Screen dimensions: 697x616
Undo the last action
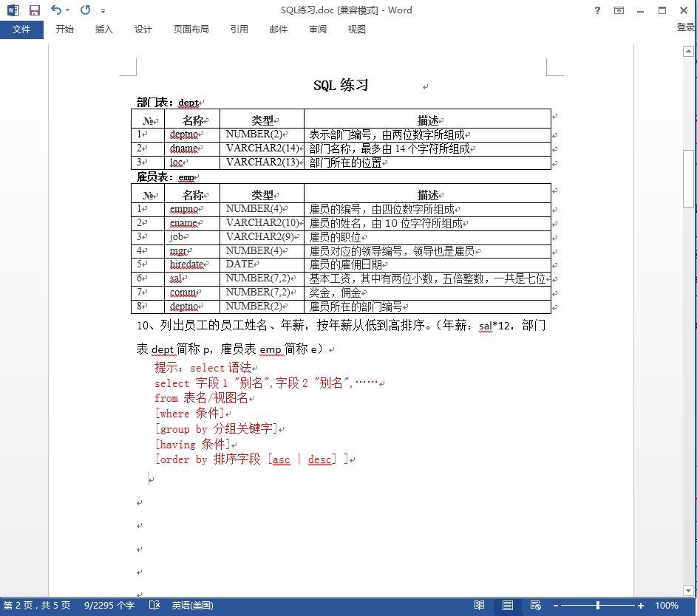pyautogui.click(x=55, y=10)
